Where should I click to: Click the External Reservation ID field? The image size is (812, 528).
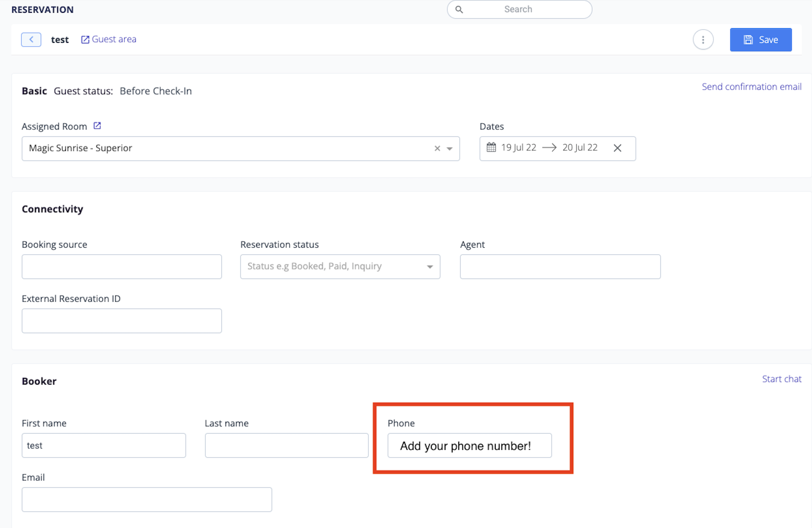(x=122, y=321)
